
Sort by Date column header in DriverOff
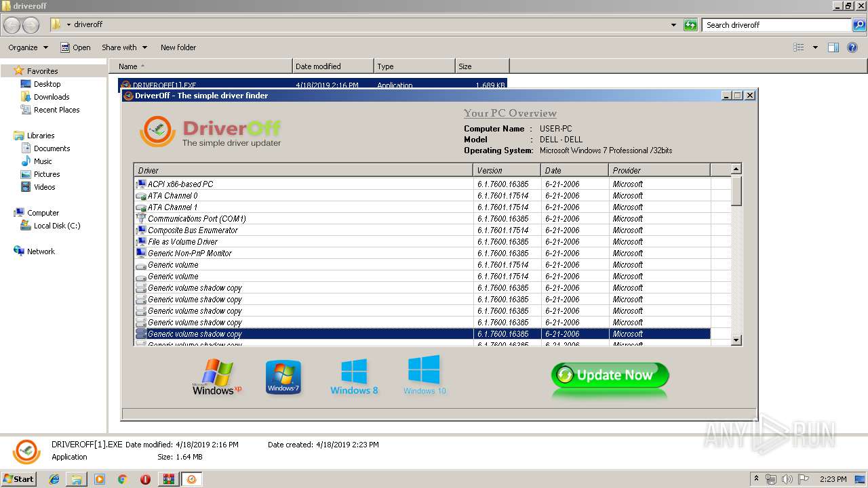point(574,170)
